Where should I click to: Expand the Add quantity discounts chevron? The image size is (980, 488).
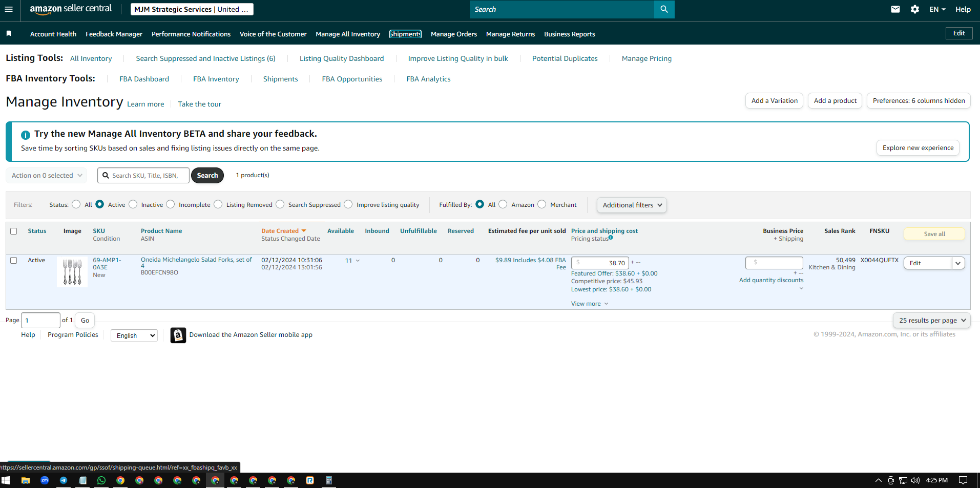[x=801, y=288]
